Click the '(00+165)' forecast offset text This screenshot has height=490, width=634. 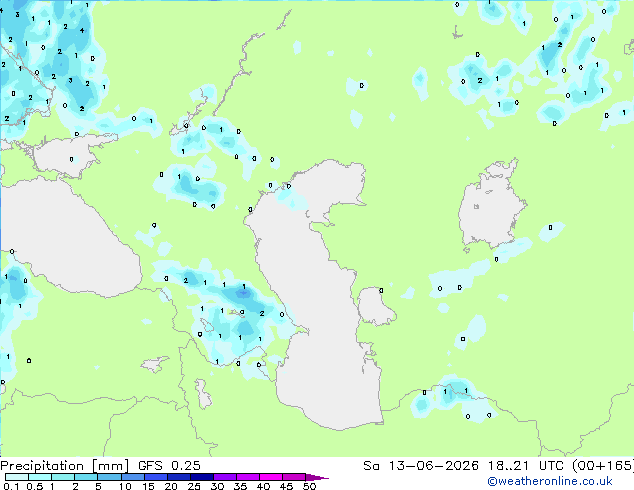pos(603,466)
